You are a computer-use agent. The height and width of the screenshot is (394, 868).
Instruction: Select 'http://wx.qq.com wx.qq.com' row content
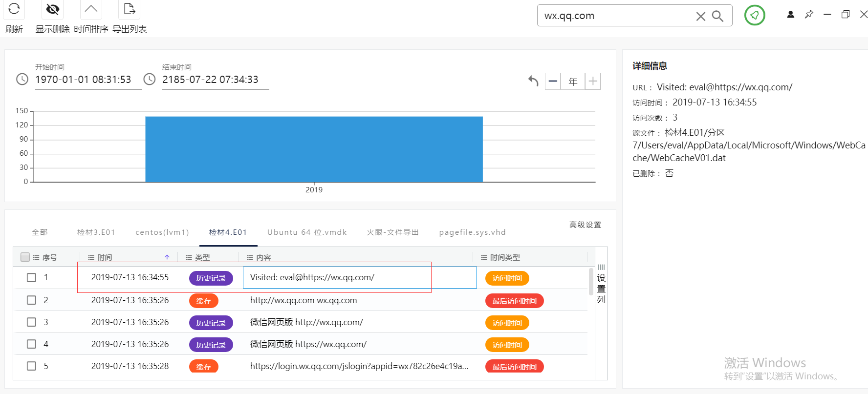click(304, 300)
